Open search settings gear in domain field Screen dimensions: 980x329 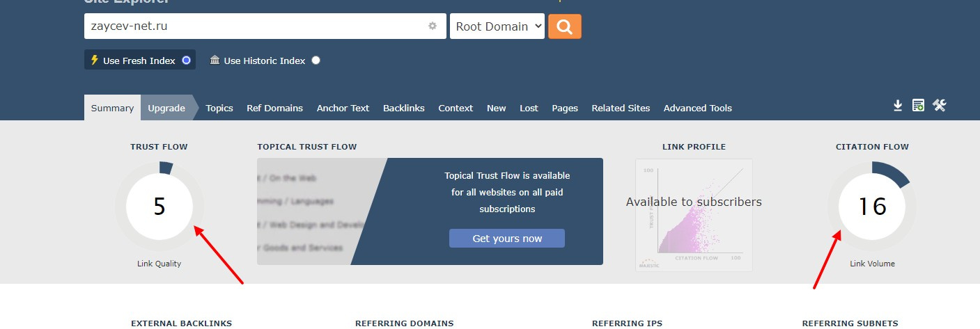433,26
